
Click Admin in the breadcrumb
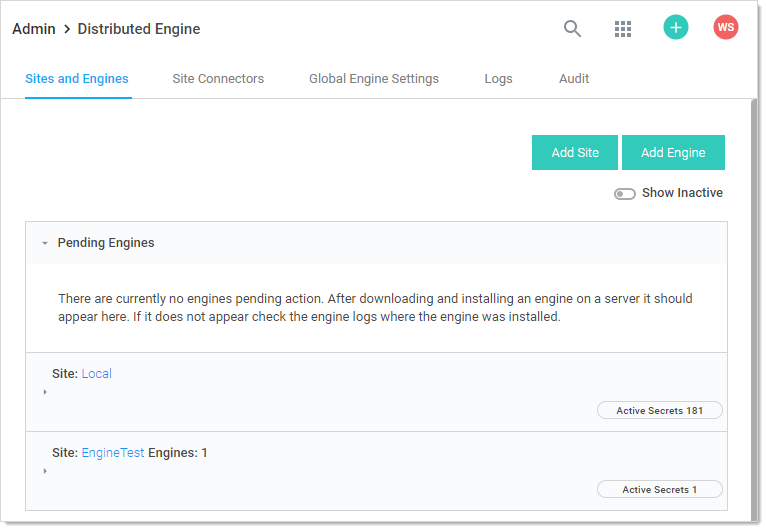tap(33, 29)
